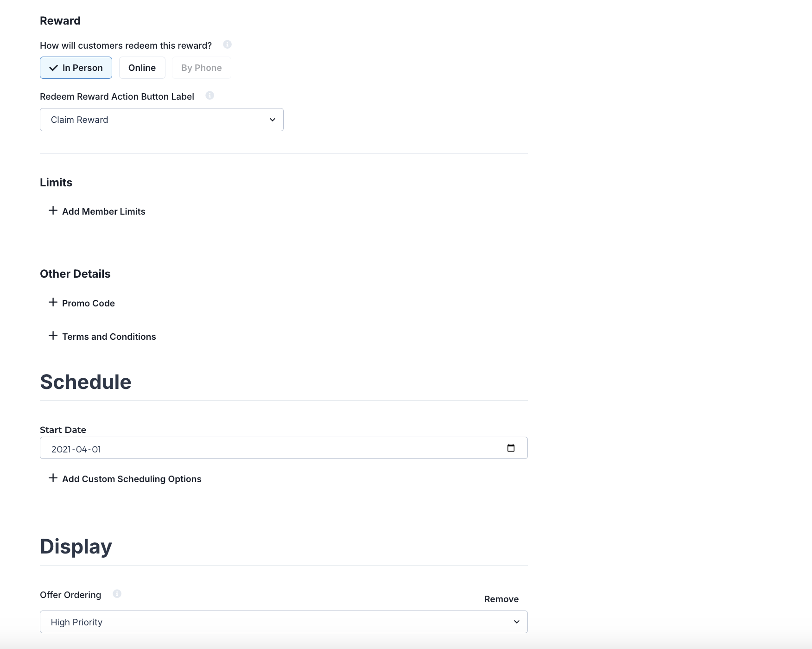Remove the Offer Ordering setting
Viewport: 812px width, 649px height.
[501, 599]
